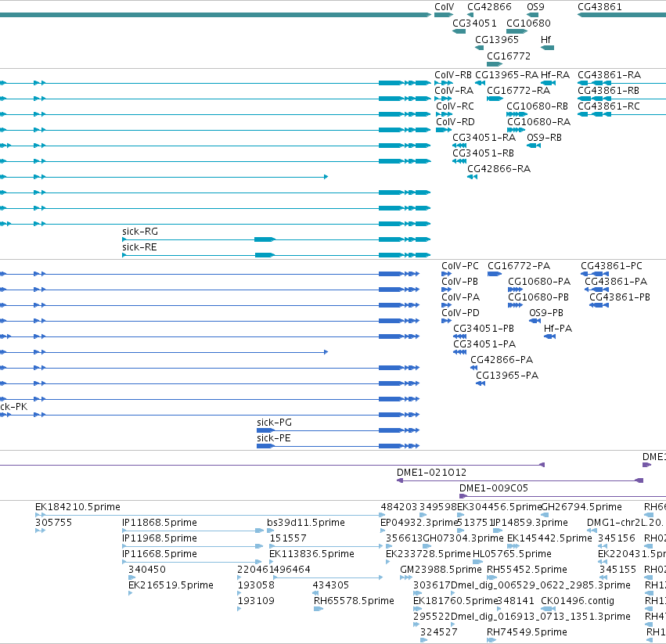Image resolution: width=666 pixels, height=644 pixels.
Task: Select the IP11668.5prime EST label
Action: (160, 554)
